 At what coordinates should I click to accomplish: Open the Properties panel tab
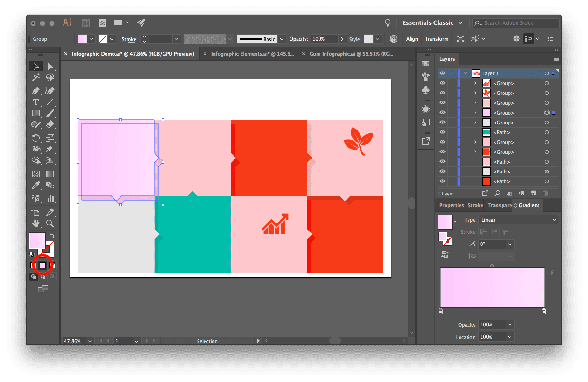(452, 205)
